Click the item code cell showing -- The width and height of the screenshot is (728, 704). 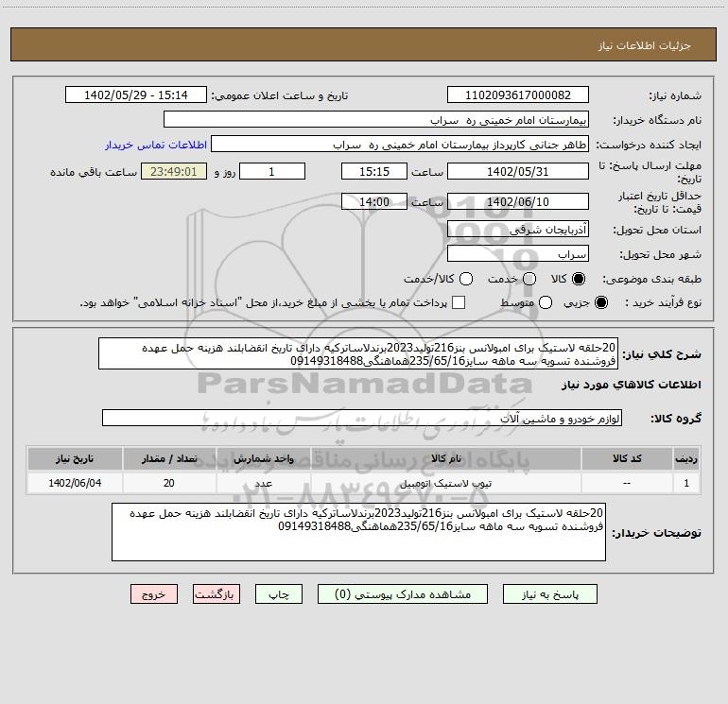(x=627, y=483)
